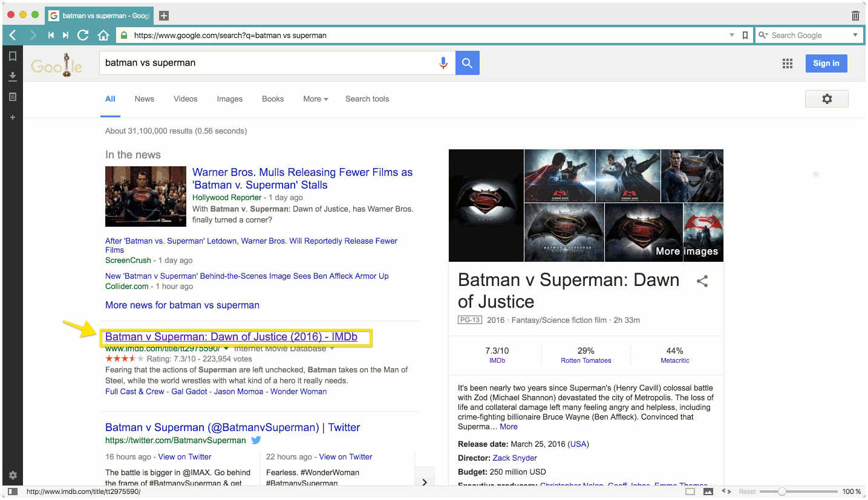This screenshot has height=500, width=868.
Task: Click the blue magnifier search button
Action: coord(468,63)
